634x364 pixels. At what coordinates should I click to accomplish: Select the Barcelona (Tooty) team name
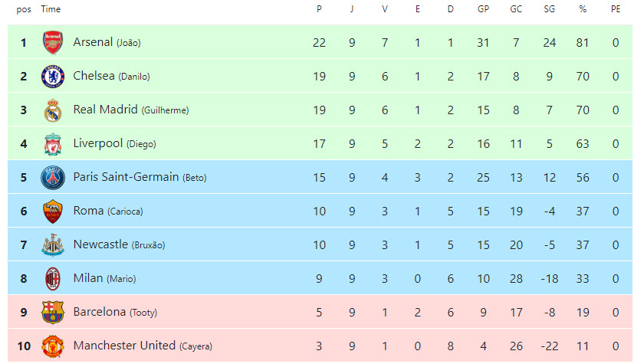114,312
